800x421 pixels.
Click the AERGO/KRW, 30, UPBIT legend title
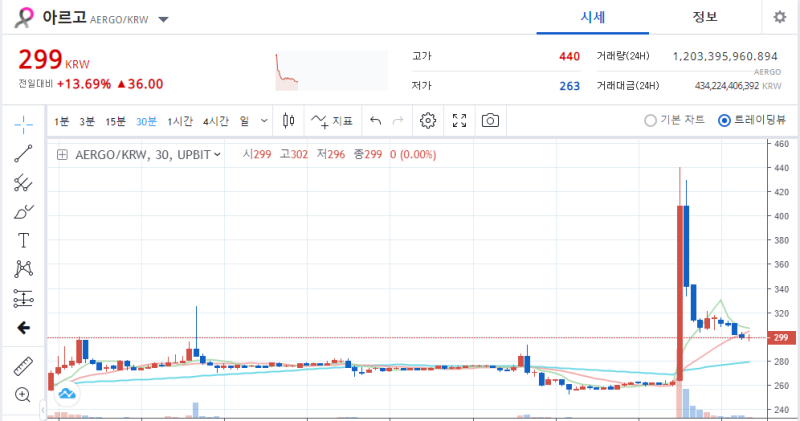[143, 155]
